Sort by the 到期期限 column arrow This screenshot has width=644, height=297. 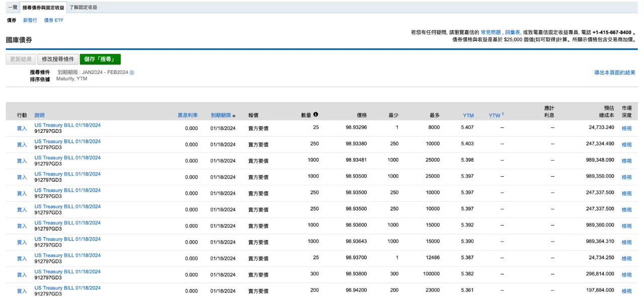coord(234,116)
